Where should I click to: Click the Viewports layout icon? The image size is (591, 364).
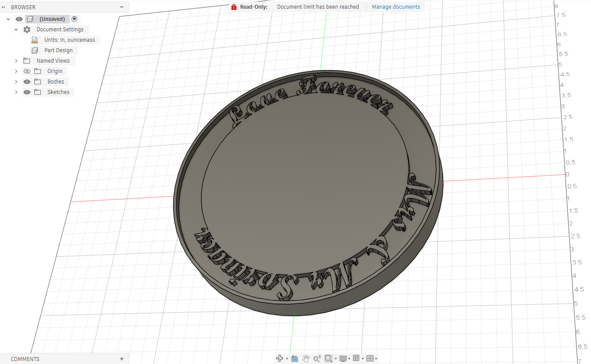[x=370, y=358]
